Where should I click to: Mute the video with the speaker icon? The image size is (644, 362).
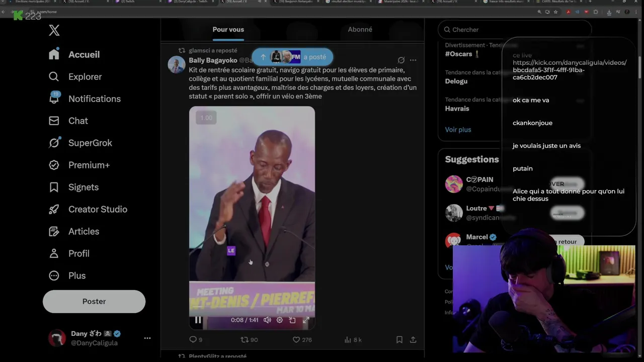point(267,320)
